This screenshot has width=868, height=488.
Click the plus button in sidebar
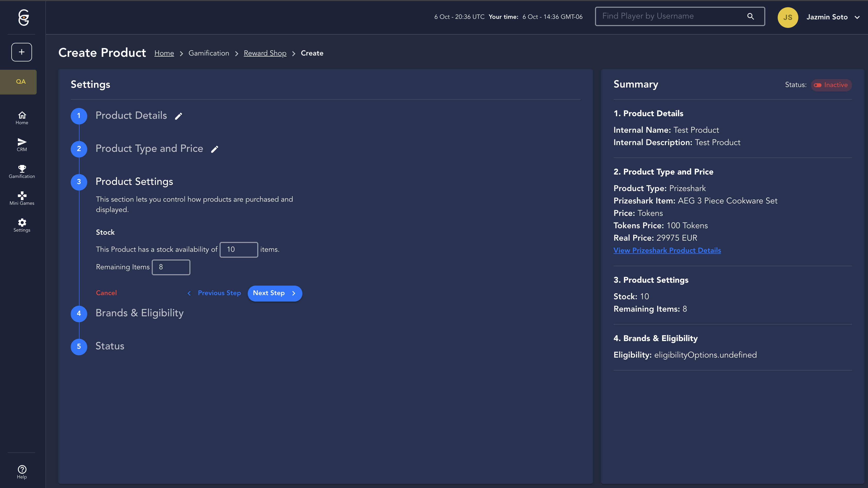pyautogui.click(x=22, y=52)
